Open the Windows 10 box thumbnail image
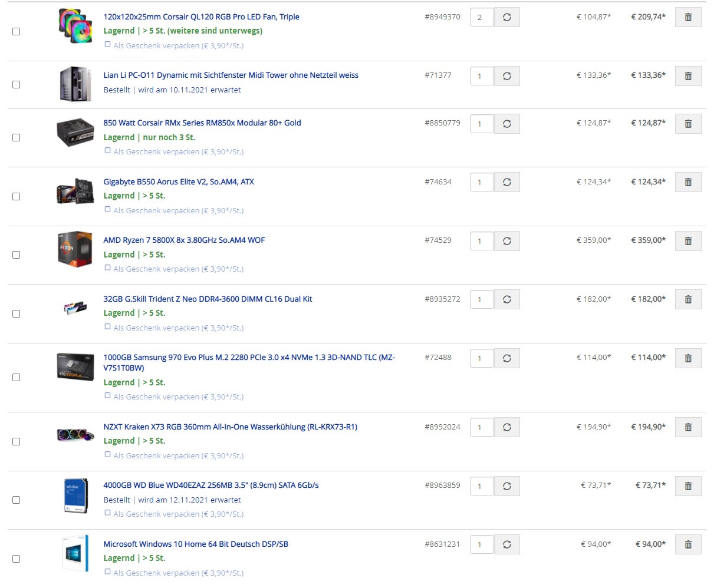This screenshot has width=717, height=588. click(75, 553)
